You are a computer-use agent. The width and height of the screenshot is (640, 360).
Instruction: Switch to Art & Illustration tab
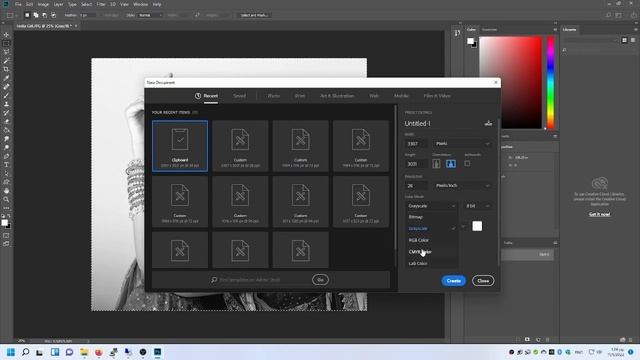click(337, 96)
